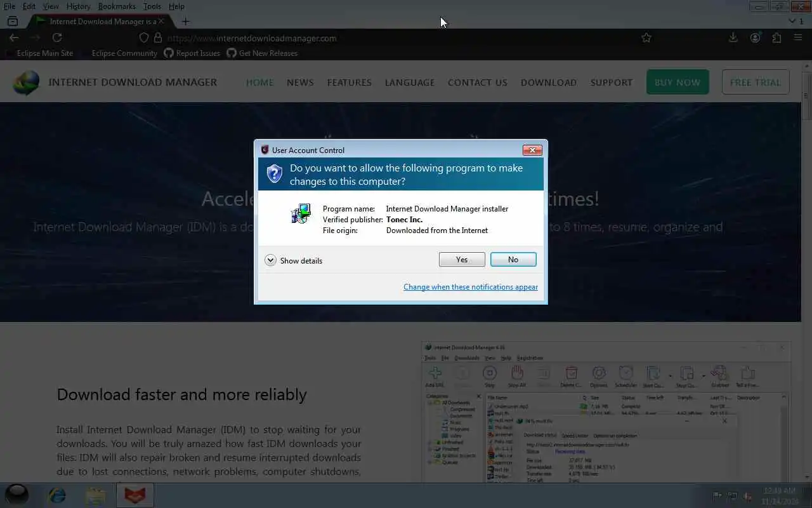The width and height of the screenshot is (812, 508).
Task: Go to CONTACT US in the site navigation
Action: pyautogui.click(x=478, y=83)
